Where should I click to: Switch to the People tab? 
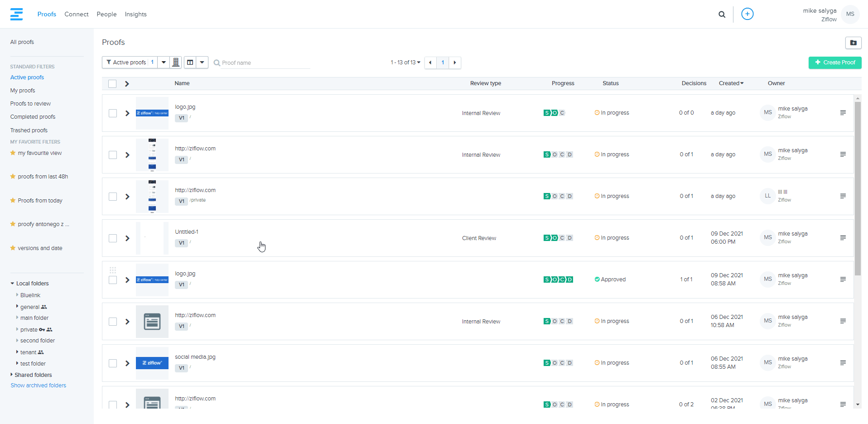[x=106, y=14]
